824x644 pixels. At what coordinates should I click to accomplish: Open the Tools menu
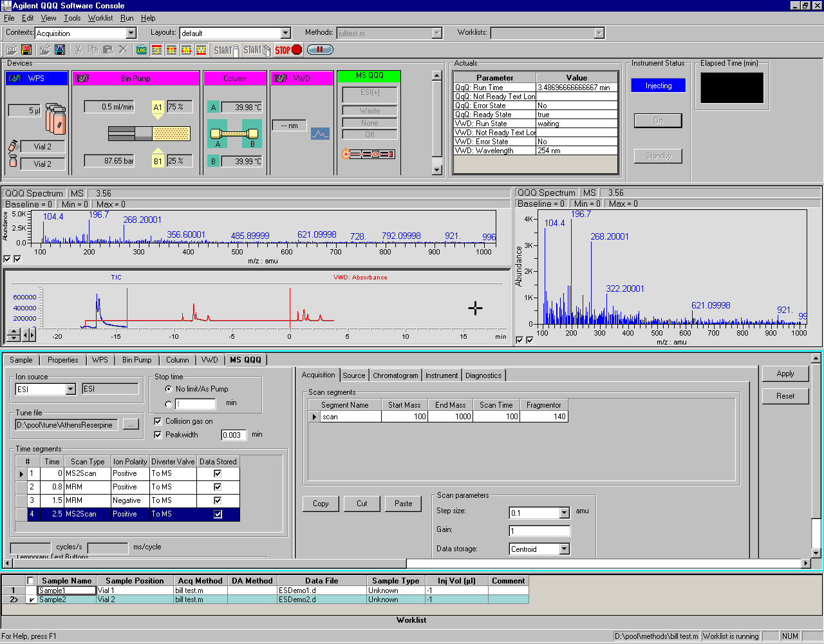tap(72, 18)
